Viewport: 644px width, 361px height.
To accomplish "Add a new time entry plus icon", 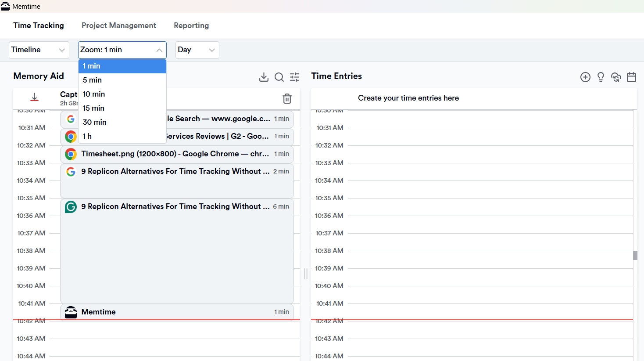I will [x=585, y=77].
